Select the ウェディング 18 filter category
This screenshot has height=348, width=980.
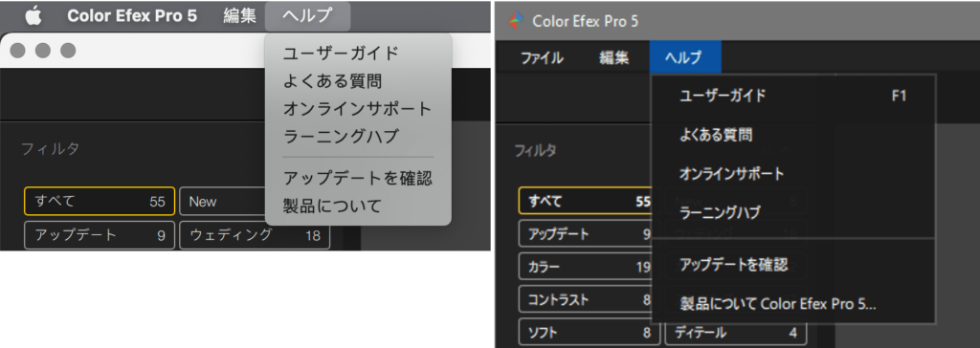click(255, 235)
